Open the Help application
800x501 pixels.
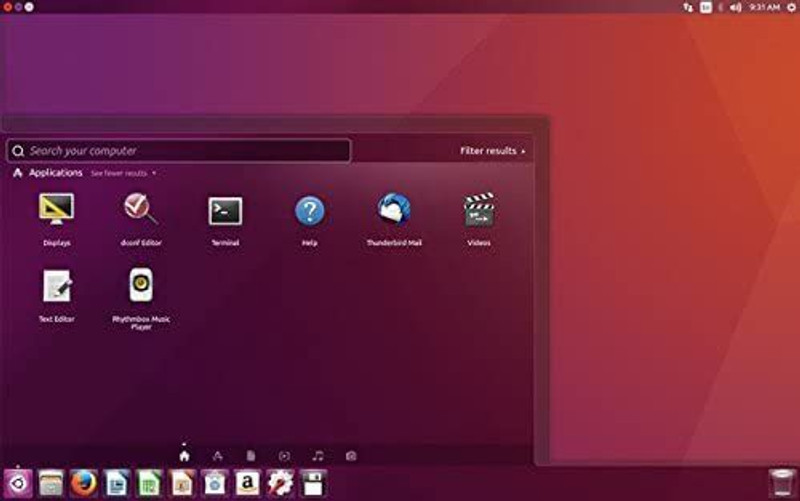(309, 211)
